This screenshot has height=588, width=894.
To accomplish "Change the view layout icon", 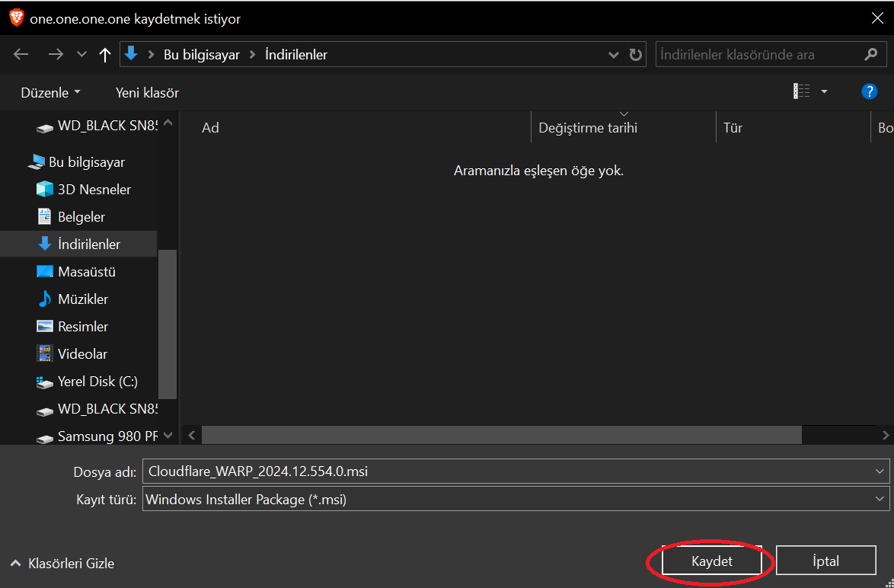I will 801,91.
